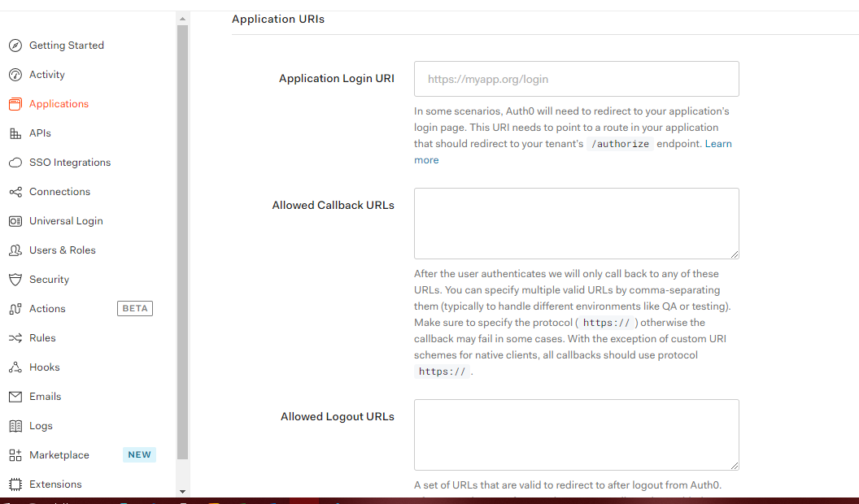Click the Connections share-nodes icon
The image size is (859, 504).
click(x=15, y=192)
